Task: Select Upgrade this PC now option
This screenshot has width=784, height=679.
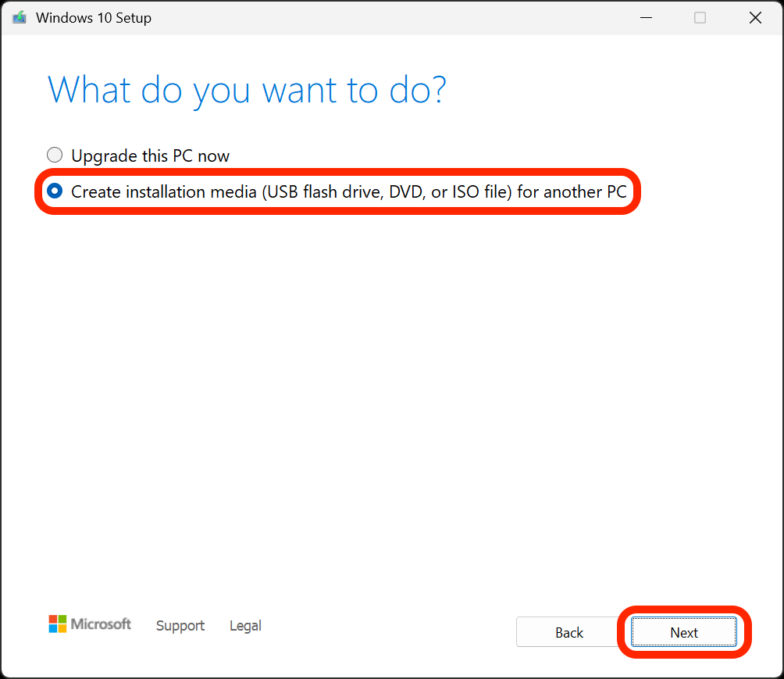Action: (x=55, y=155)
